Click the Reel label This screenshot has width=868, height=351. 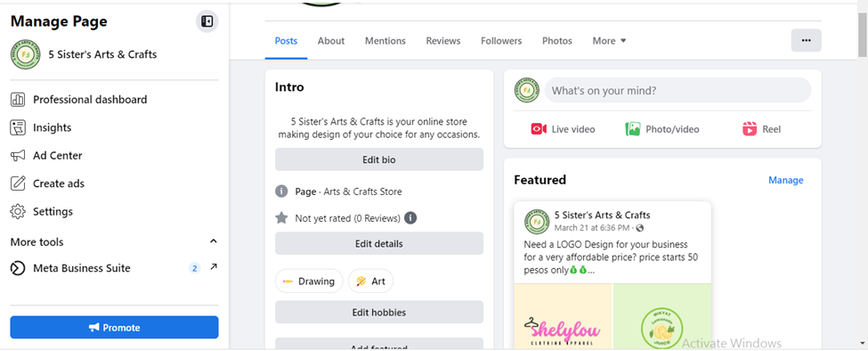pos(772,129)
